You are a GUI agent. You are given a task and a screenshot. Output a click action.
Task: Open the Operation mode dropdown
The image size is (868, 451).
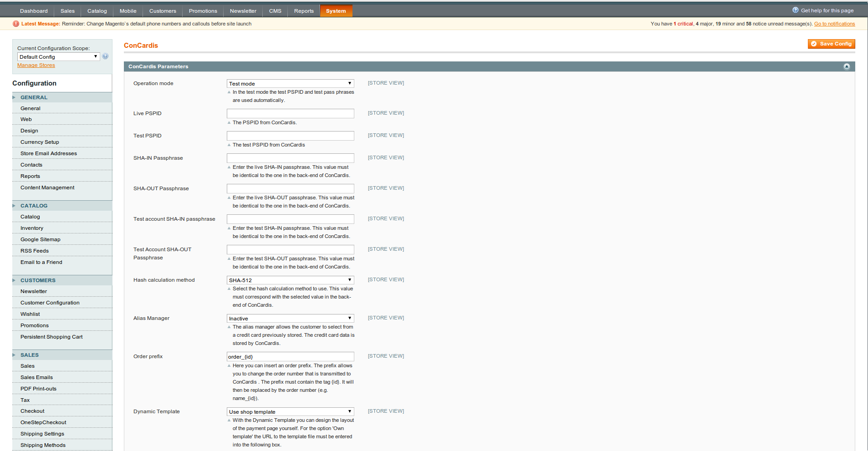tap(290, 84)
